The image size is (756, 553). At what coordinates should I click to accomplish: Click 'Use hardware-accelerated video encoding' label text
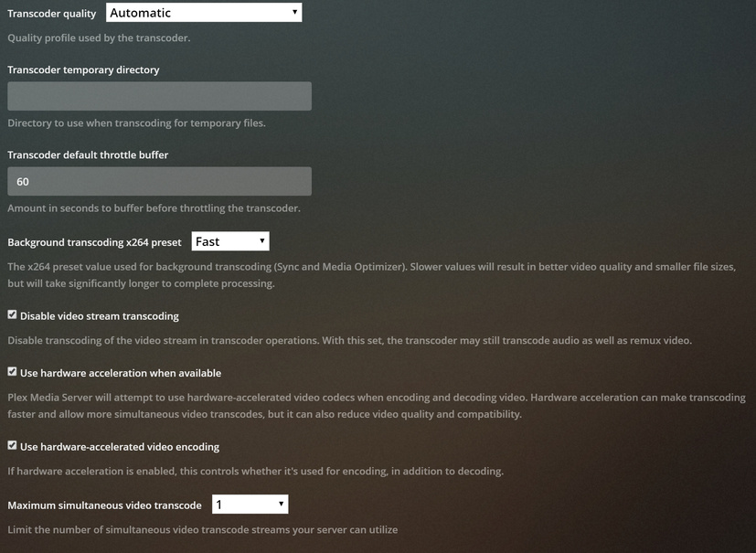(x=120, y=447)
